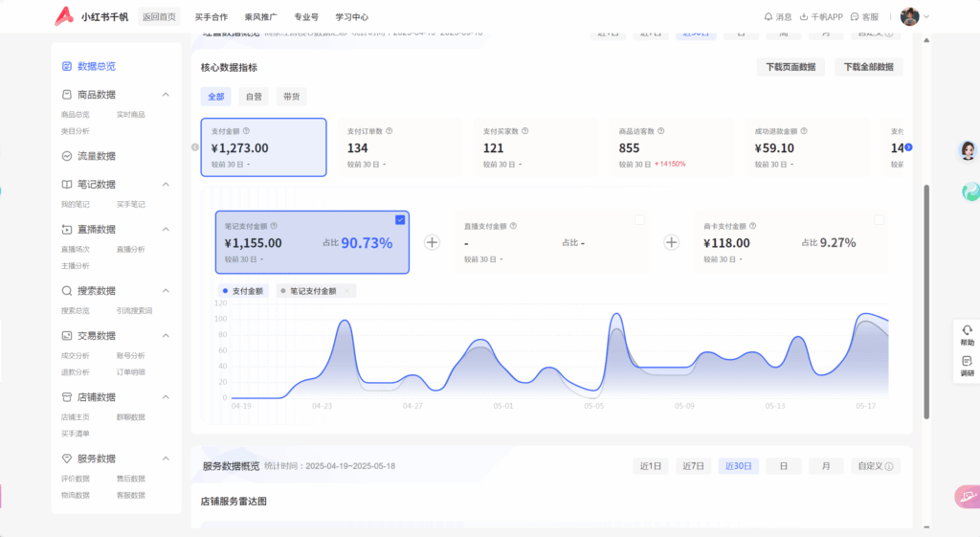Click help icon next to 商品访客数
The height and width of the screenshot is (537, 980).
(661, 131)
